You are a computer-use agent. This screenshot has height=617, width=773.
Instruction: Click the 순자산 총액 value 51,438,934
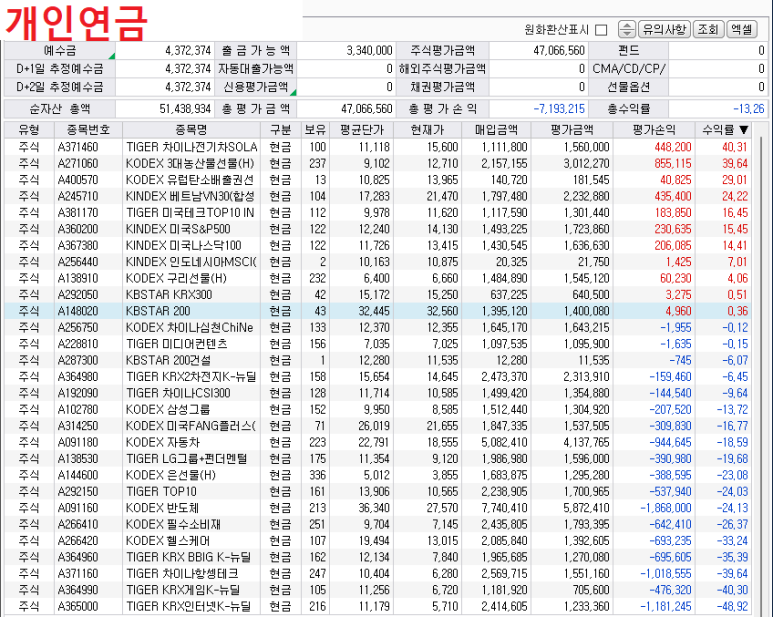tap(185, 109)
